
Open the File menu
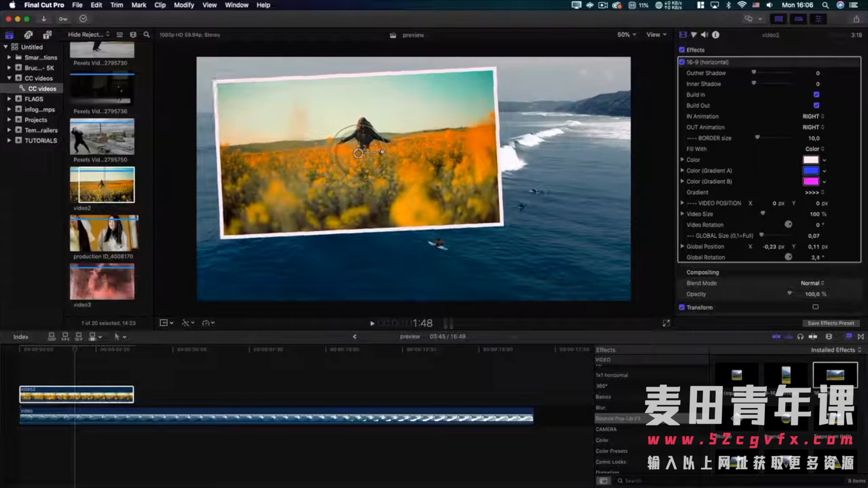(x=77, y=5)
